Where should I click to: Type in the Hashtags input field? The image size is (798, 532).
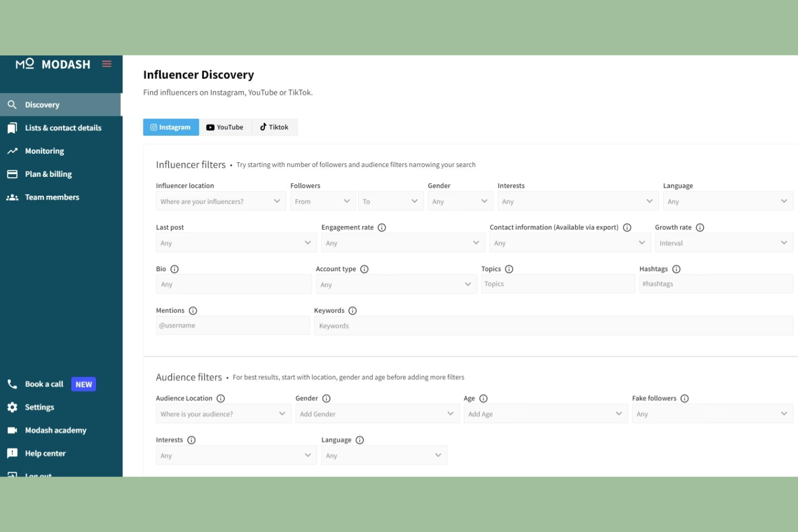pyautogui.click(x=716, y=284)
